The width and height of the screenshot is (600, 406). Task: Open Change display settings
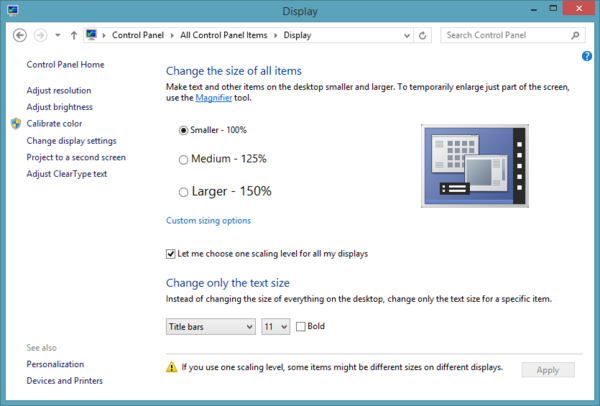(x=72, y=141)
